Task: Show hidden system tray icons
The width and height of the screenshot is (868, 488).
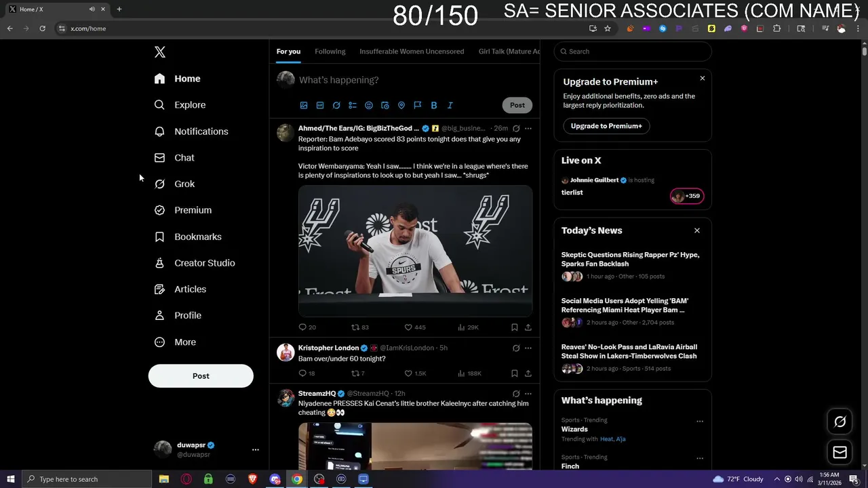Action: click(777, 479)
